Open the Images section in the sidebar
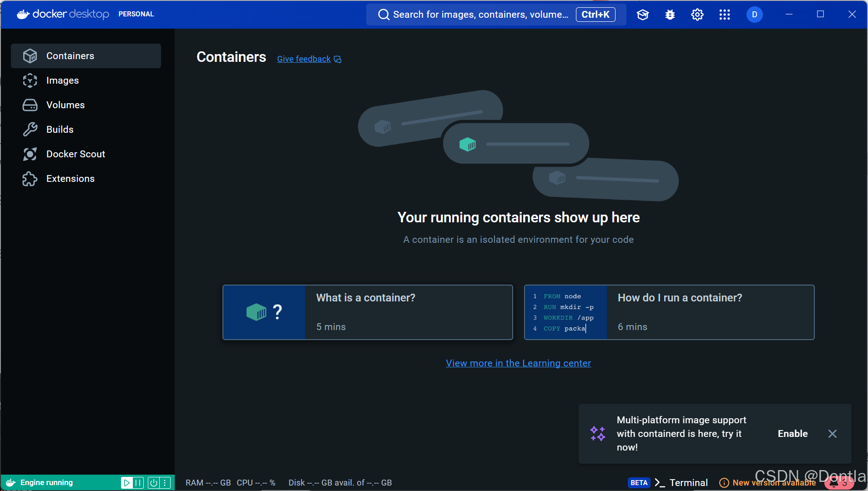Screen dimensions: 868x491 point(86,80)
